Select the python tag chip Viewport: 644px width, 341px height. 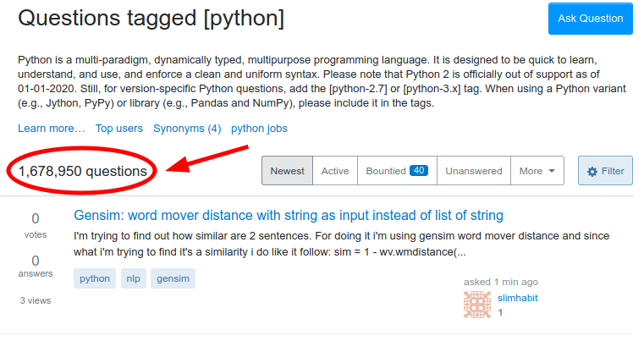click(x=95, y=278)
